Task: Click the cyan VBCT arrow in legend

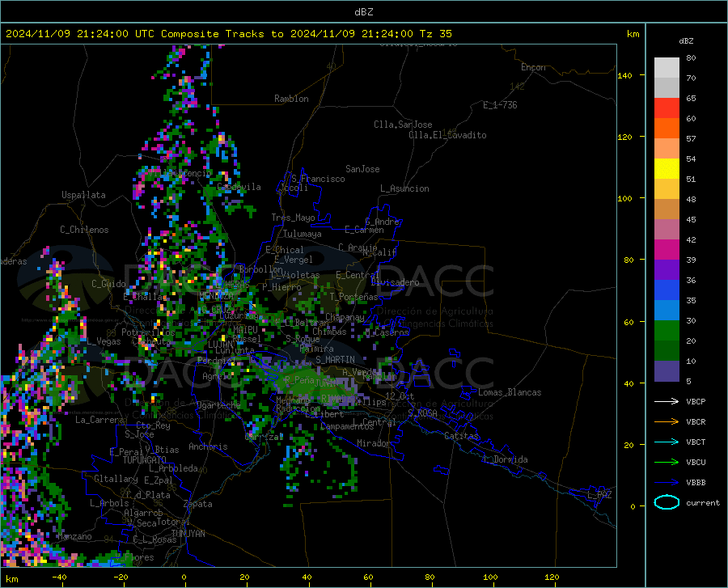Action: click(x=667, y=442)
